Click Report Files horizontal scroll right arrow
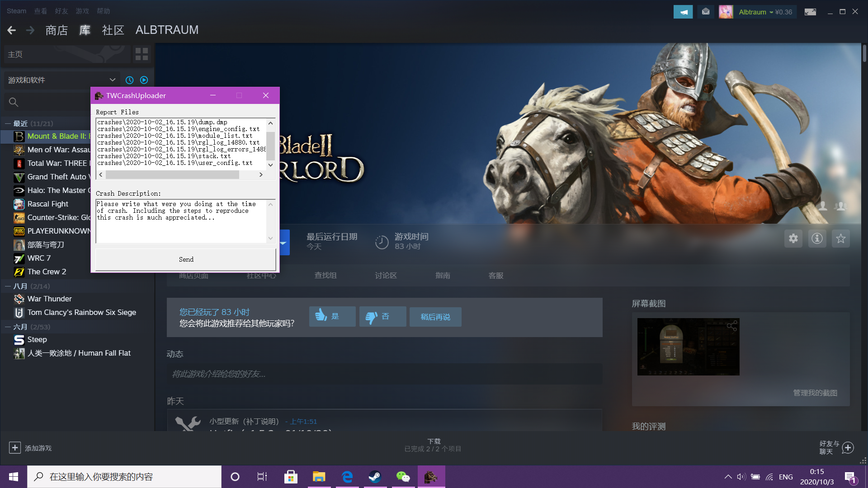 (x=261, y=174)
